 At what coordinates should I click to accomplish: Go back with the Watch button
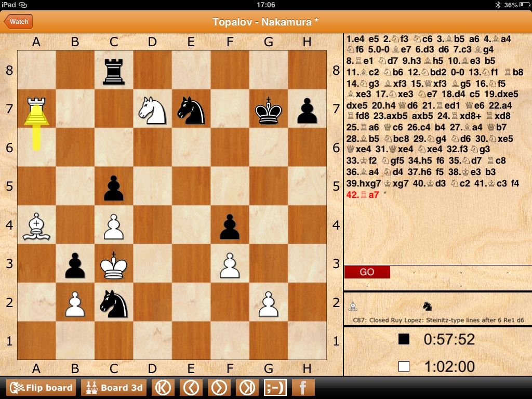(x=18, y=22)
